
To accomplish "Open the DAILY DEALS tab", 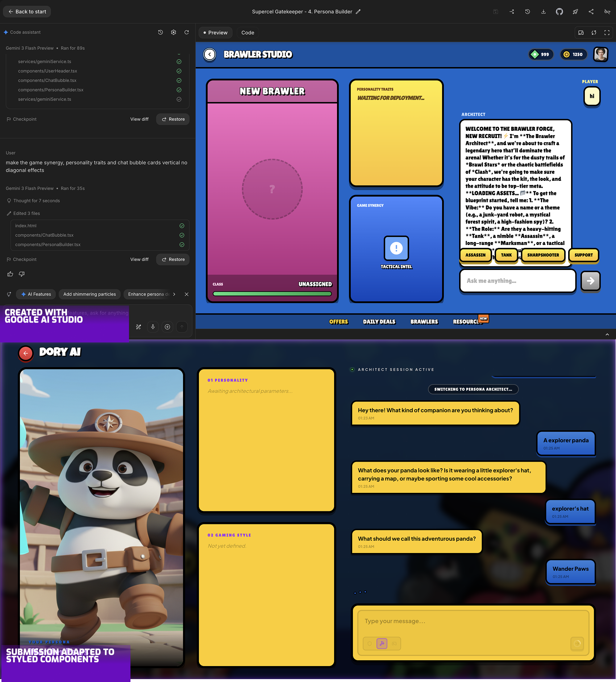I will point(379,322).
